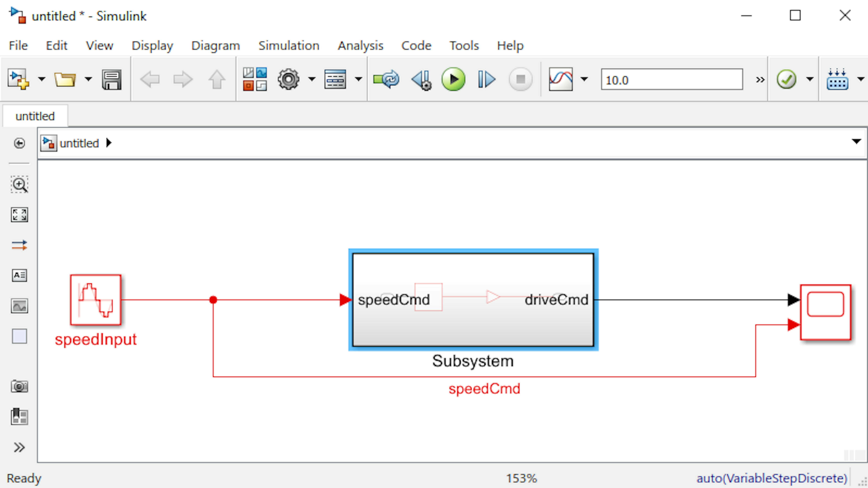Click the Update Diagram icon
This screenshot has height=488, width=868.
tap(386, 80)
